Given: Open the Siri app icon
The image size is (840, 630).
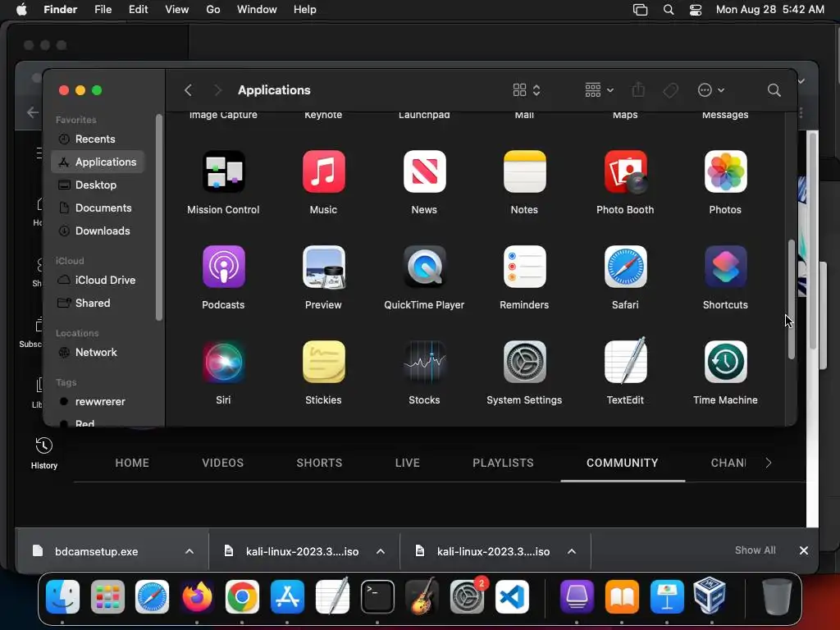Looking at the screenshot, I should 223,362.
